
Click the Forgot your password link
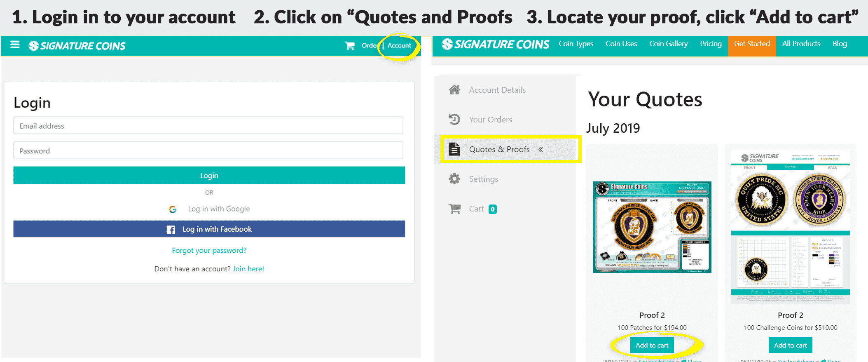tap(209, 250)
